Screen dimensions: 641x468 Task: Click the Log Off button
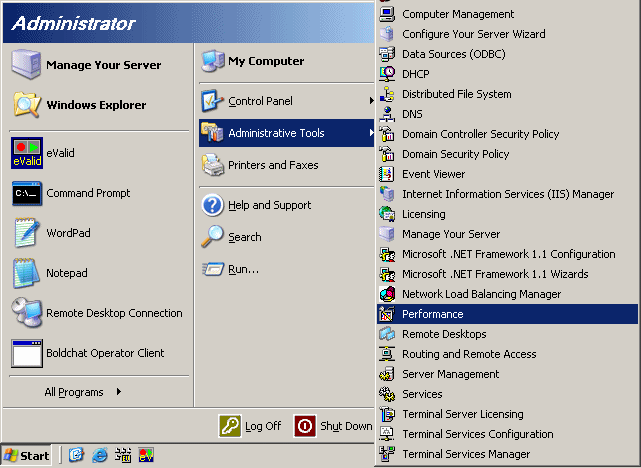coord(250,426)
